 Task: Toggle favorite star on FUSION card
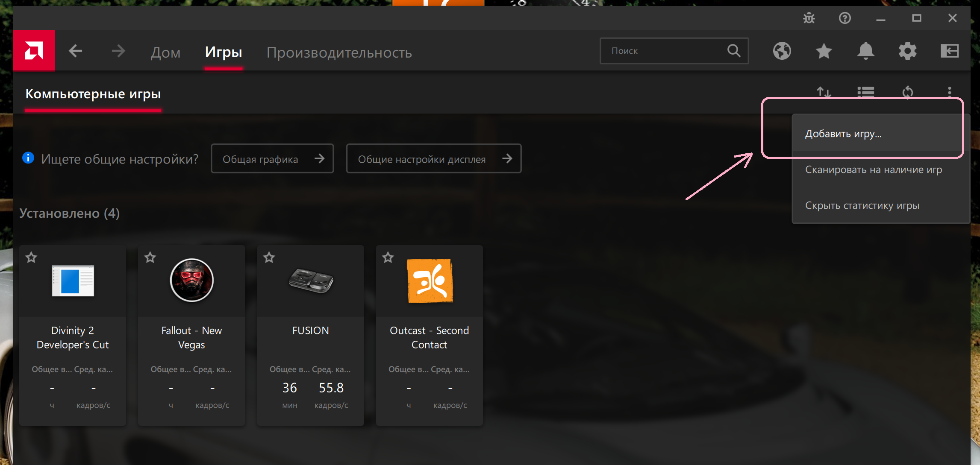pyautogui.click(x=269, y=257)
